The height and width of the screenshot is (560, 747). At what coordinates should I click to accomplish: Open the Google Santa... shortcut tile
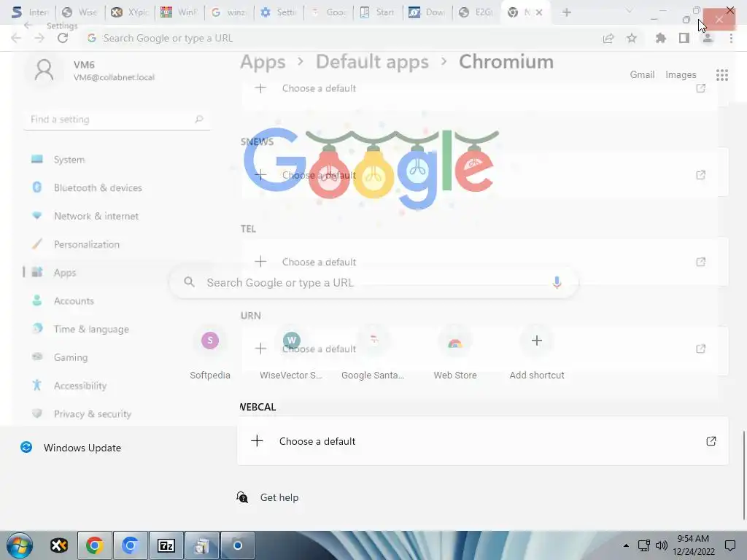click(373, 352)
